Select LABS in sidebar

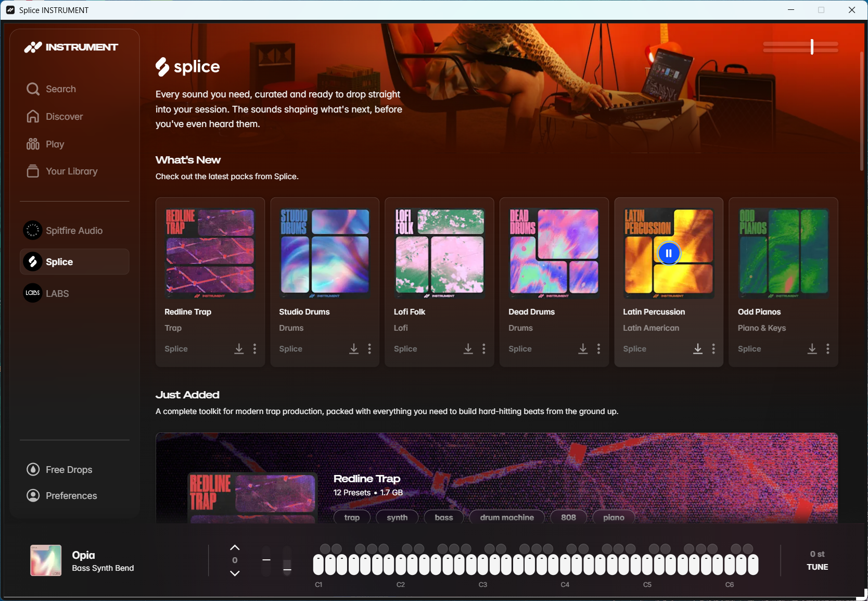click(74, 293)
